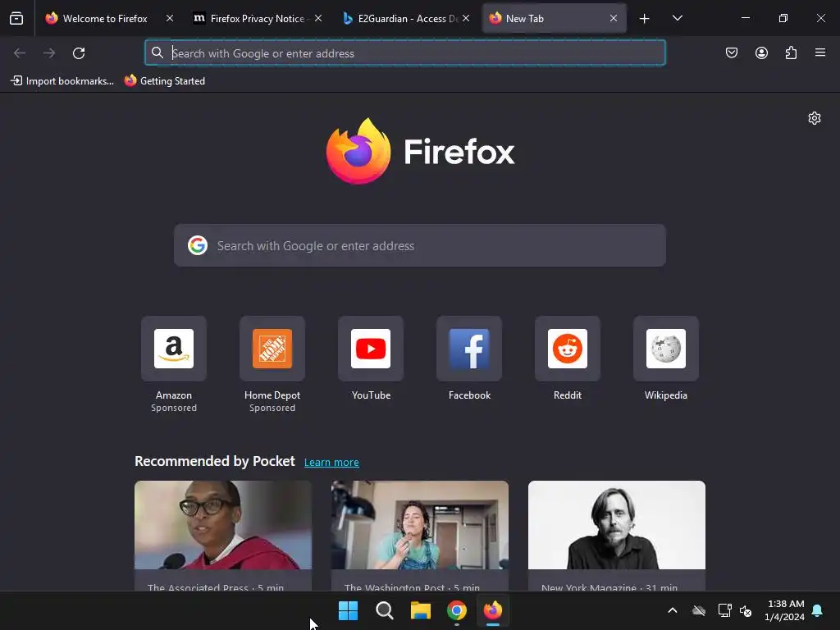Open The Washington Post story thumbnail
The image size is (840, 630).
(420, 525)
